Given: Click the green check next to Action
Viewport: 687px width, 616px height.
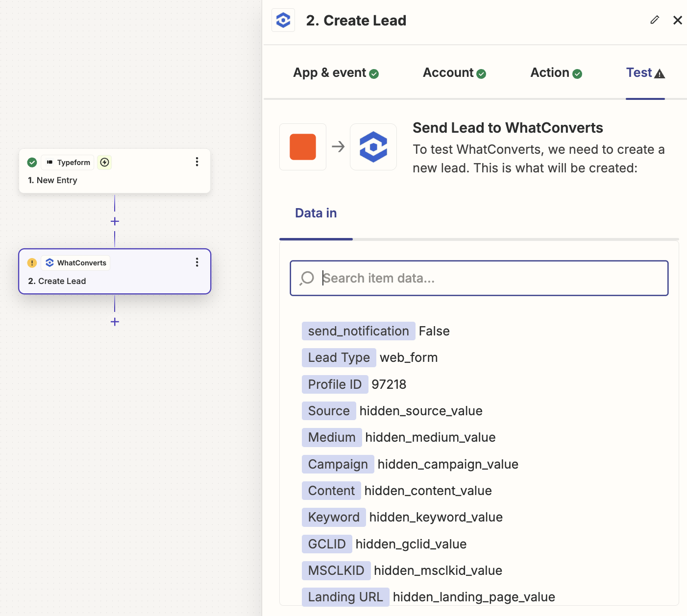Looking at the screenshot, I should [x=577, y=74].
